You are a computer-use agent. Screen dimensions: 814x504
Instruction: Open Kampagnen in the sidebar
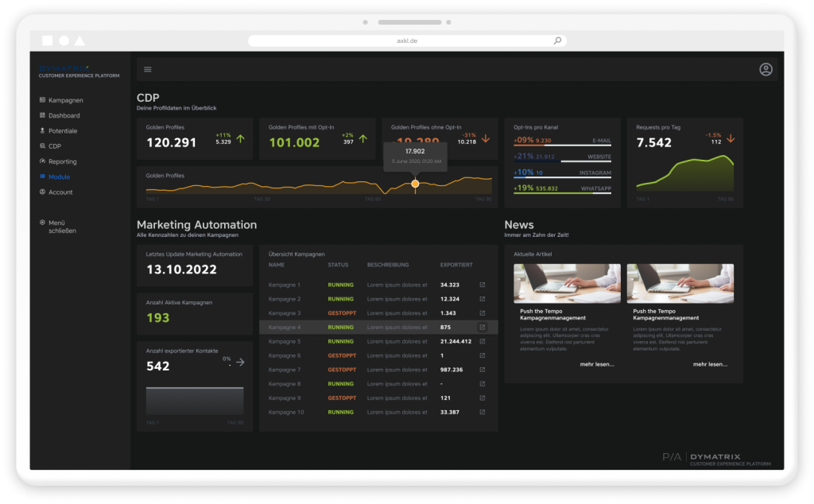coord(65,100)
